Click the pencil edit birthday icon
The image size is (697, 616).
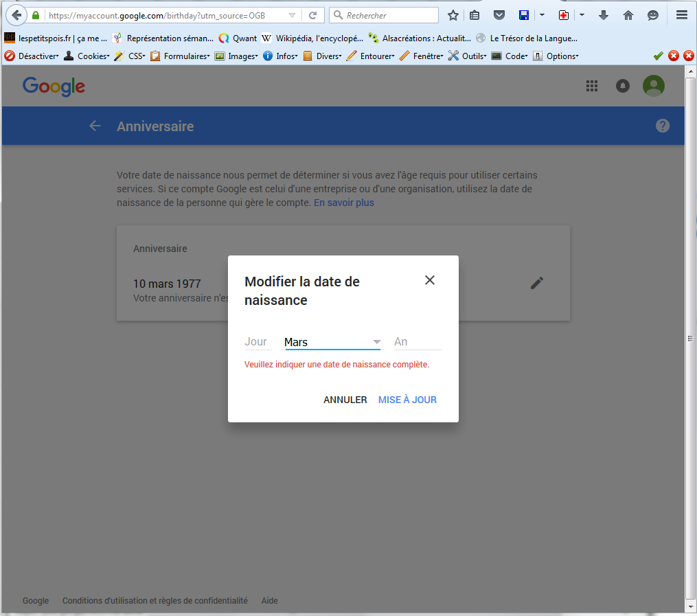536,283
